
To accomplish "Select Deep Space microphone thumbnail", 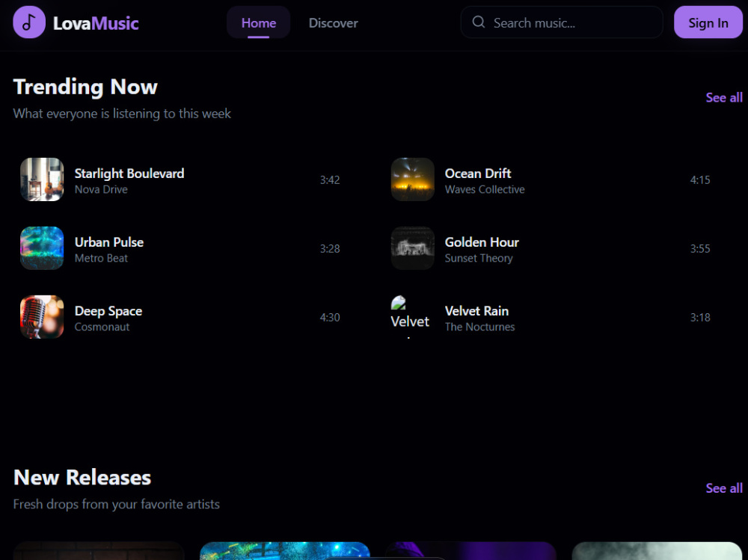I will click(42, 317).
